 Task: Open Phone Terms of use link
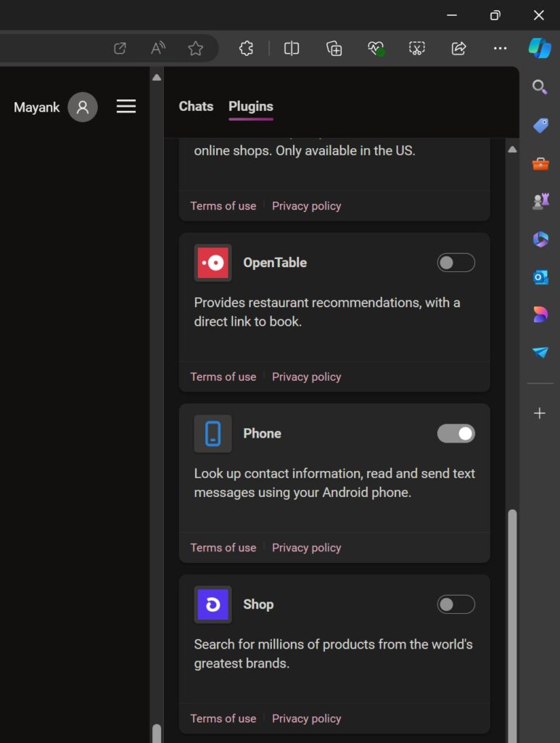223,547
